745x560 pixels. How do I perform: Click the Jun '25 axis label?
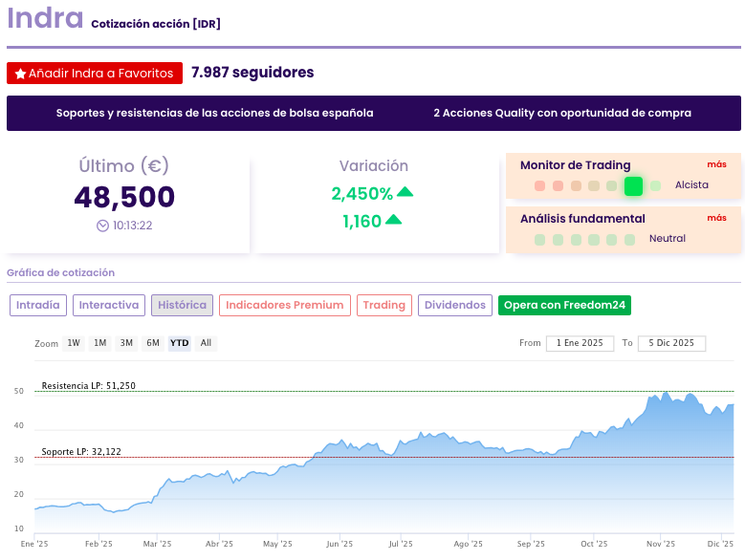tap(340, 544)
